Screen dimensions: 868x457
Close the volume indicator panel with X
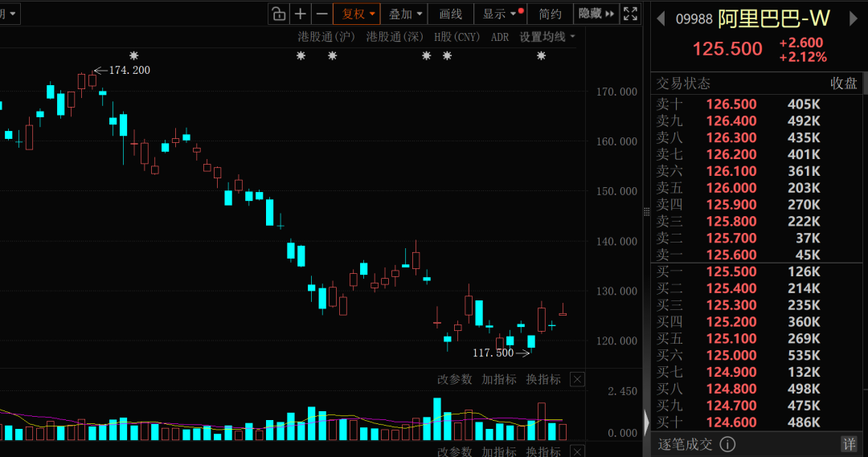pos(577,379)
